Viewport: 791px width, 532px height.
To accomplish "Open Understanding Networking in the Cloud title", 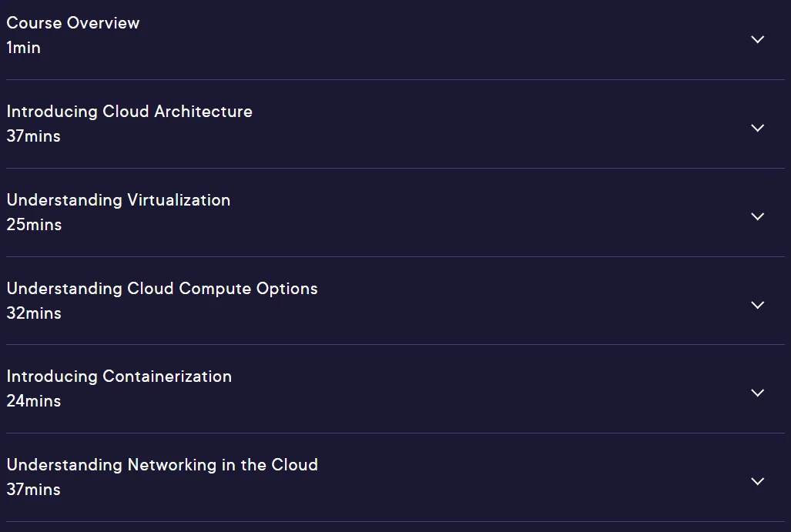I will point(162,465).
